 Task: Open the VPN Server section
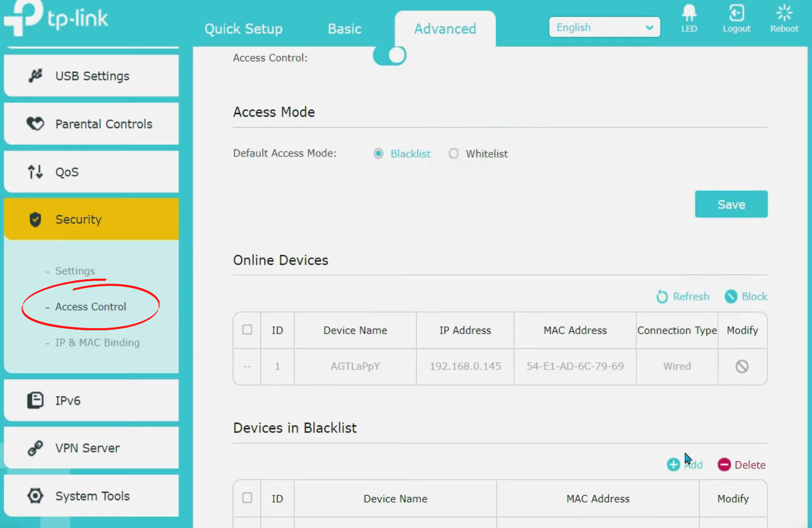87,448
